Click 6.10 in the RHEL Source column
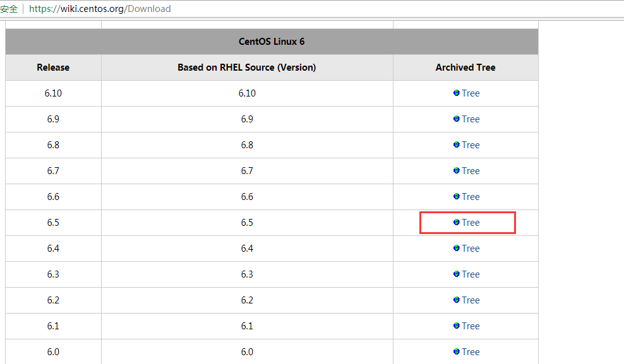The width and height of the screenshot is (624, 364). 247,93
